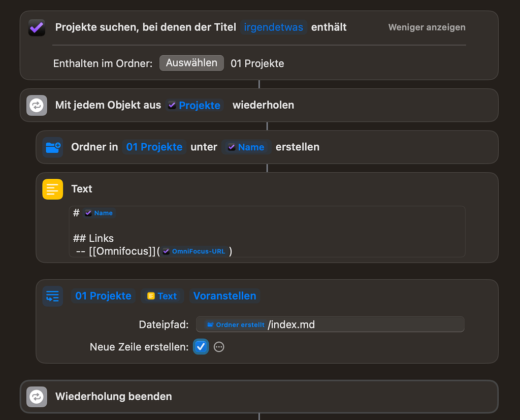Click the yellow Text action icon
Screen dimensions: 520x420
pos(53,189)
